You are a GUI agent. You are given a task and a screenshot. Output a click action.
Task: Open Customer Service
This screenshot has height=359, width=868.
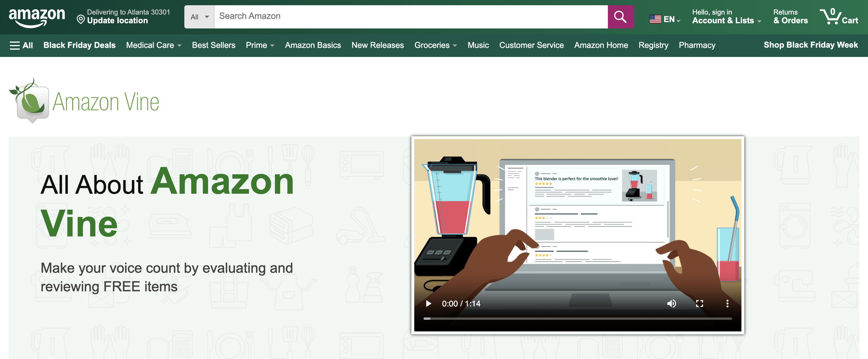531,45
